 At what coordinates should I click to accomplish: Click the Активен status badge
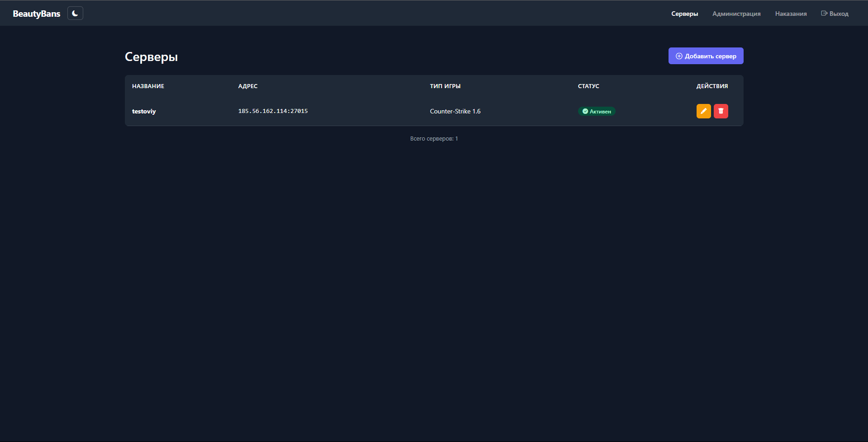(x=597, y=111)
